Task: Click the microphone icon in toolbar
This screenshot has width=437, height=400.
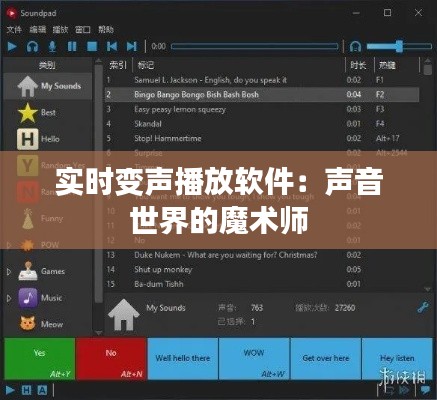Action: pos(52,46)
